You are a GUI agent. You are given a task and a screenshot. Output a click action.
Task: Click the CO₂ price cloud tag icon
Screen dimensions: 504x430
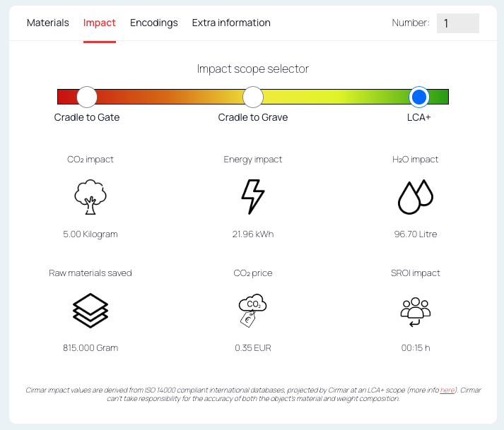253,311
